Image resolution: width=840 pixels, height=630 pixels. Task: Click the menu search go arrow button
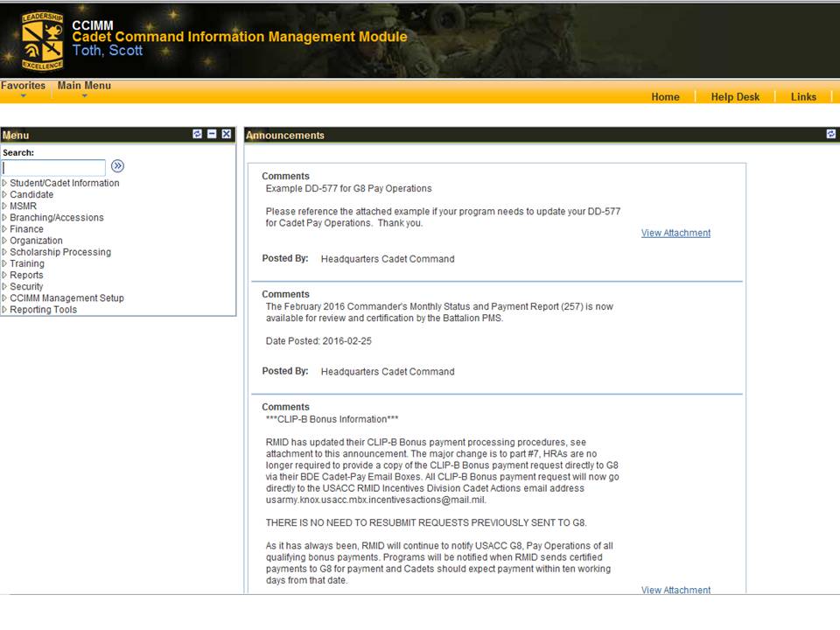tap(117, 166)
